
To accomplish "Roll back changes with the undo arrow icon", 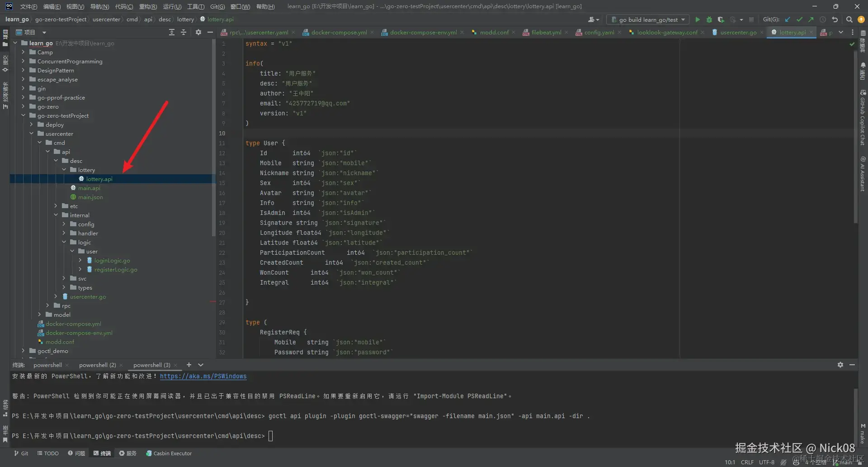I will coord(835,19).
